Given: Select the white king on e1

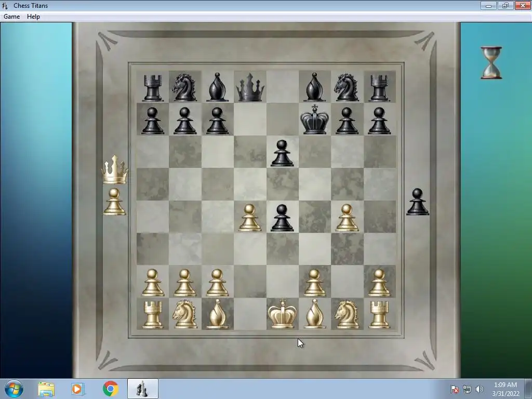Looking at the screenshot, I should pyautogui.click(x=282, y=313).
